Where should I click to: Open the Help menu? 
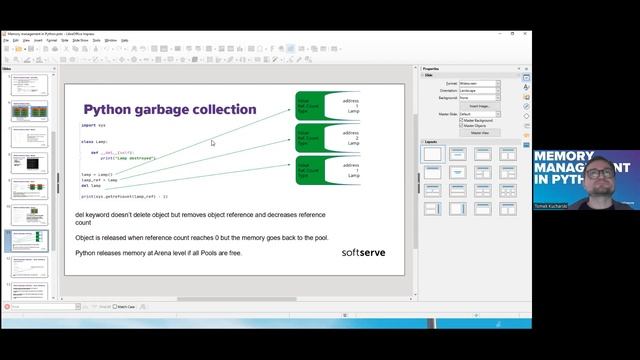[x=124, y=40]
